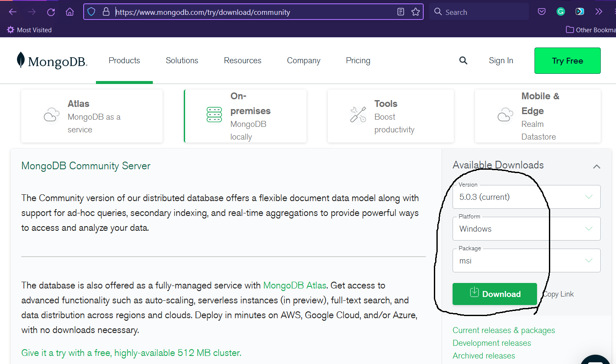Image resolution: width=616 pixels, height=364 pixels.
Task: Show more toolbar items via double chevron
Action: [599, 12]
